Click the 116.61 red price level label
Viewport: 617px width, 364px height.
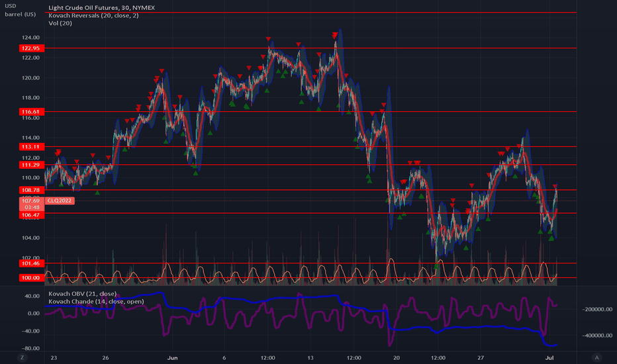(x=31, y=112)
